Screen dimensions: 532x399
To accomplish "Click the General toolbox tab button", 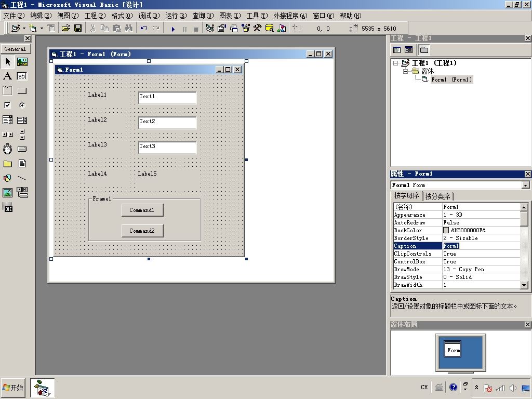I will [x=15, y=49].
